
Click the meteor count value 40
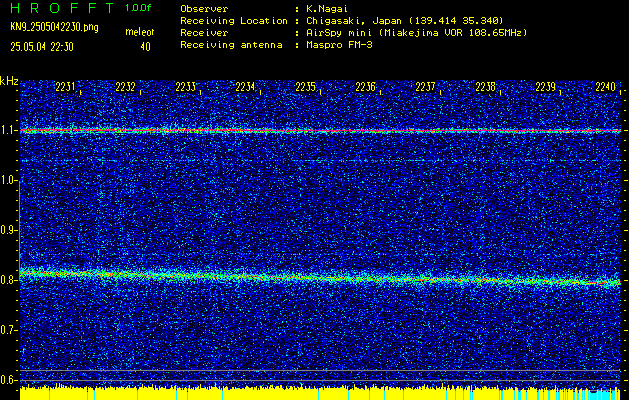pyautogui.click(x=145, y=47)
